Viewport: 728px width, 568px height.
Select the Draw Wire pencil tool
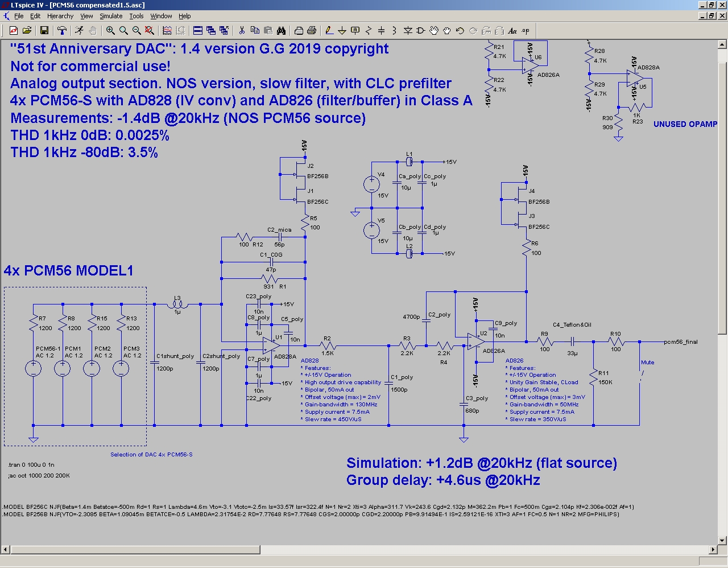pyautogui.click(x=329, y=30)
